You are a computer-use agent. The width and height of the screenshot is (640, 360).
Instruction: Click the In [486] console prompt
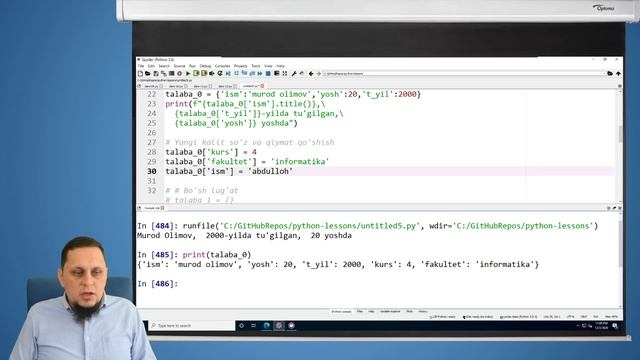tap(158, 284)
